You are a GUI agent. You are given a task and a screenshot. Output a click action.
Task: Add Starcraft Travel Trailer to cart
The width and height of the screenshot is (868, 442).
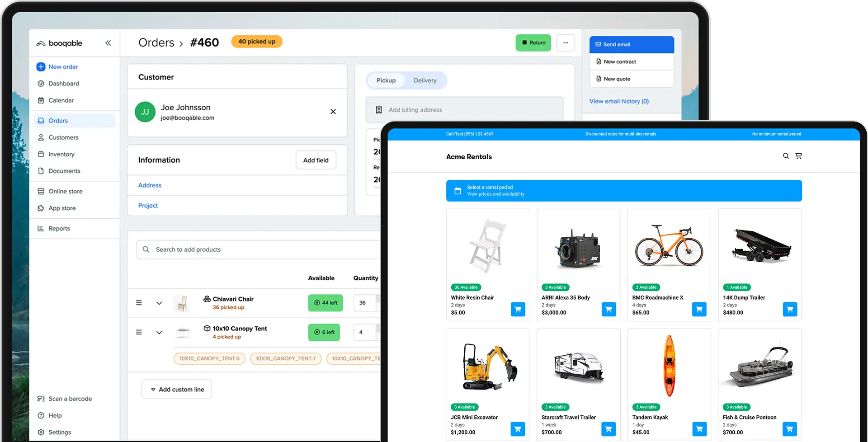point(609,429)
